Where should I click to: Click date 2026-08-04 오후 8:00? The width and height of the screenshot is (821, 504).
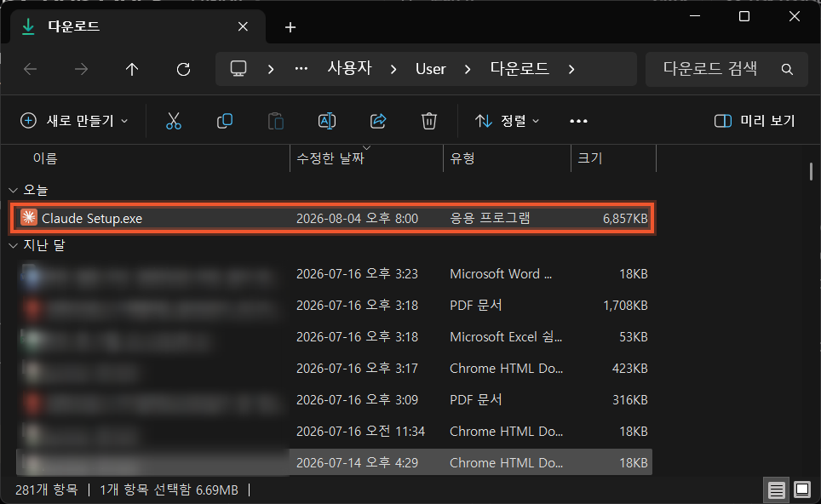coord(357,218)
